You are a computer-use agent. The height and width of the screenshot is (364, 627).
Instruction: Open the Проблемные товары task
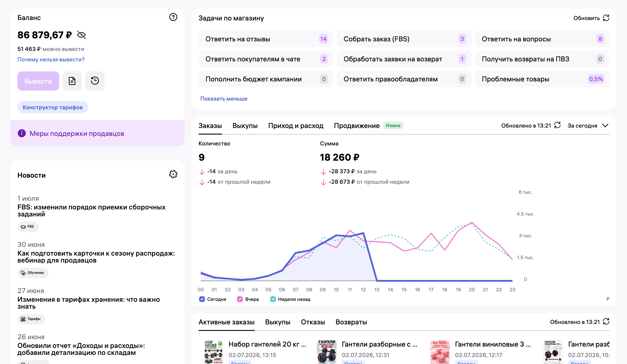point(542,79)
